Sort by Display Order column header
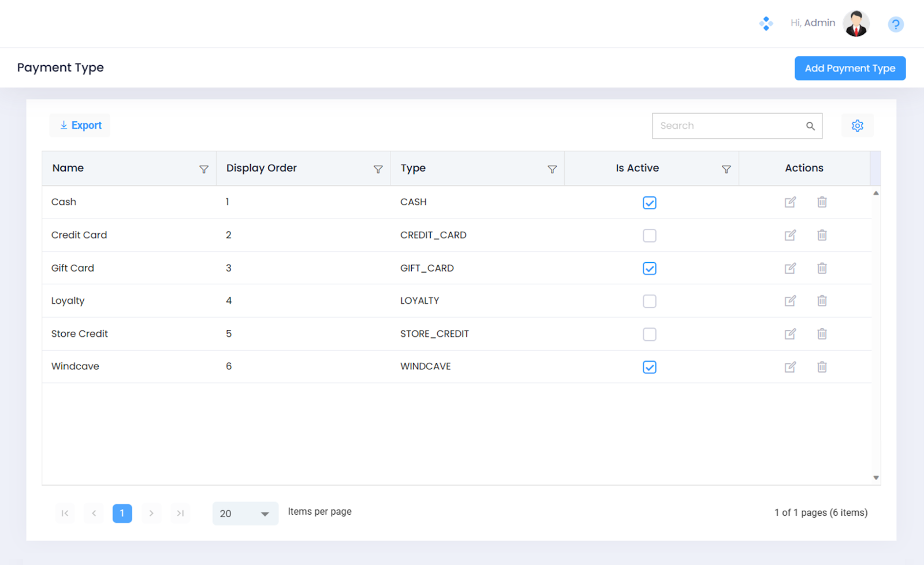924x565 pixels. 262,168
